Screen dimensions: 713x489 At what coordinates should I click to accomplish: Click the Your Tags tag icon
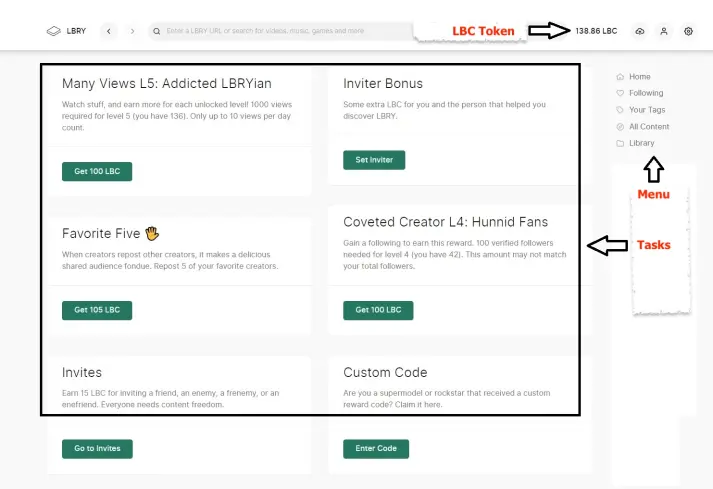click(x=620, y=110)
